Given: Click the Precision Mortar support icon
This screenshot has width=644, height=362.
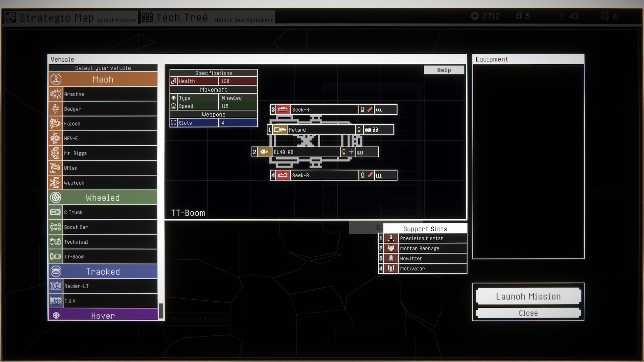Looking at the screenshot, I should [391, 238].
